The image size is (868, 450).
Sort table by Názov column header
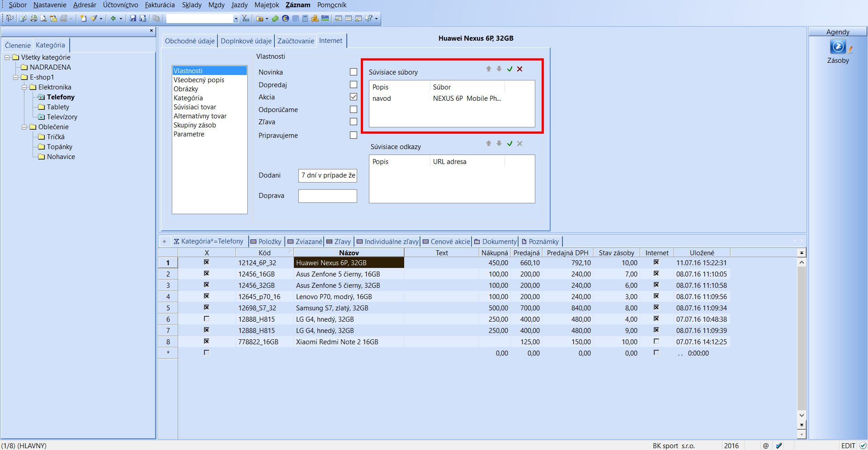pyautogui.click(x=349, y=253)
